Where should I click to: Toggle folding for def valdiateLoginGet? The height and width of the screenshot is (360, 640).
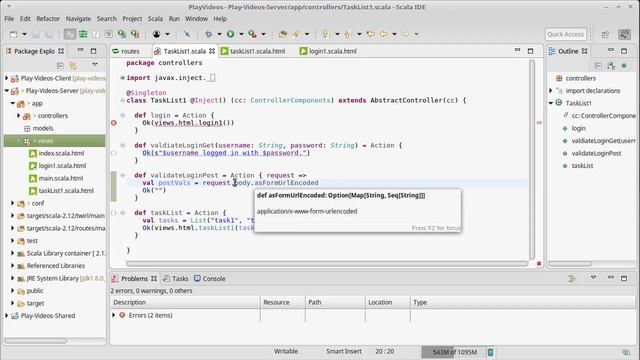coord(122,145)
